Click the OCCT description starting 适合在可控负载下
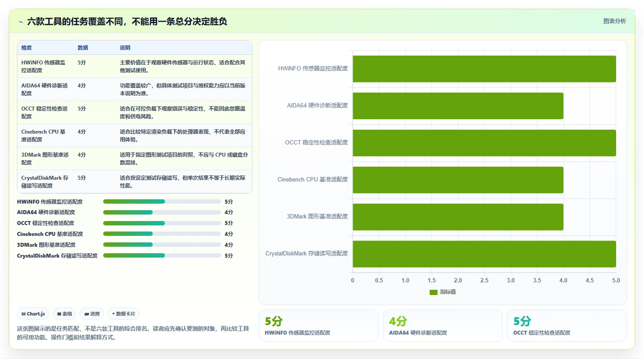Image resolution: width=644 pixels, height=359 pixels. pyautogui.click(x=183, y=112)
